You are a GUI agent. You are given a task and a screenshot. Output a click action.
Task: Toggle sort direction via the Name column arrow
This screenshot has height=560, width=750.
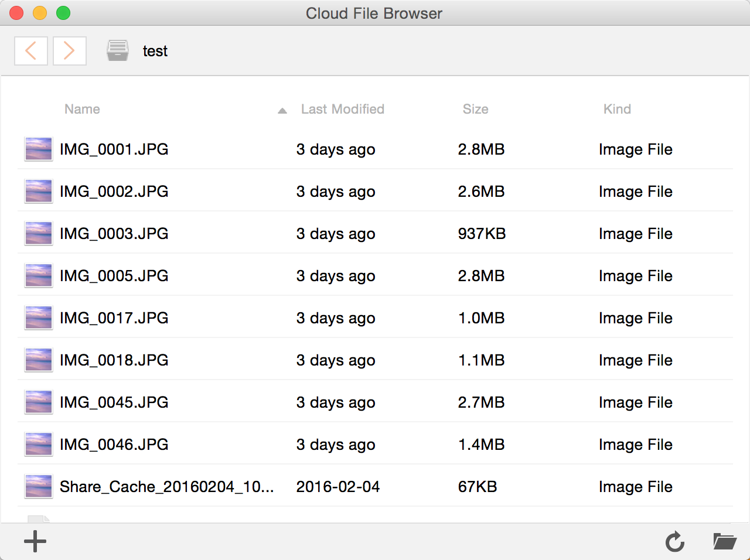(282, 110)
